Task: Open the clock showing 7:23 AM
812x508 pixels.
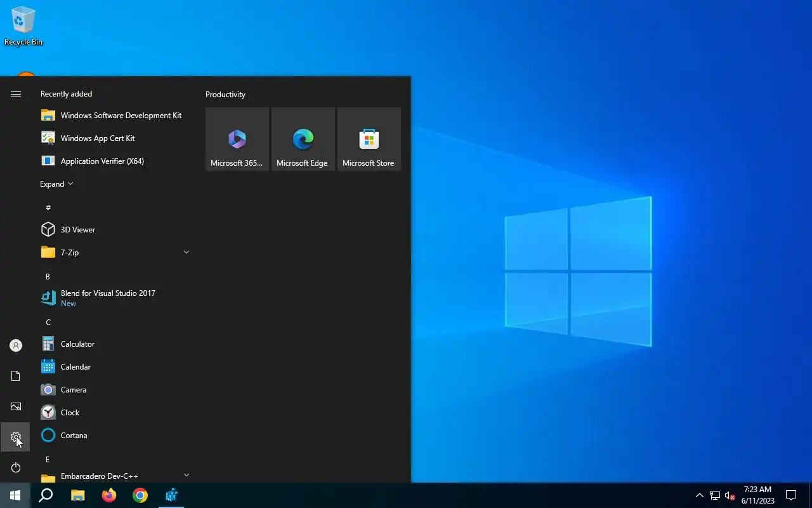Action: [757, 495]
